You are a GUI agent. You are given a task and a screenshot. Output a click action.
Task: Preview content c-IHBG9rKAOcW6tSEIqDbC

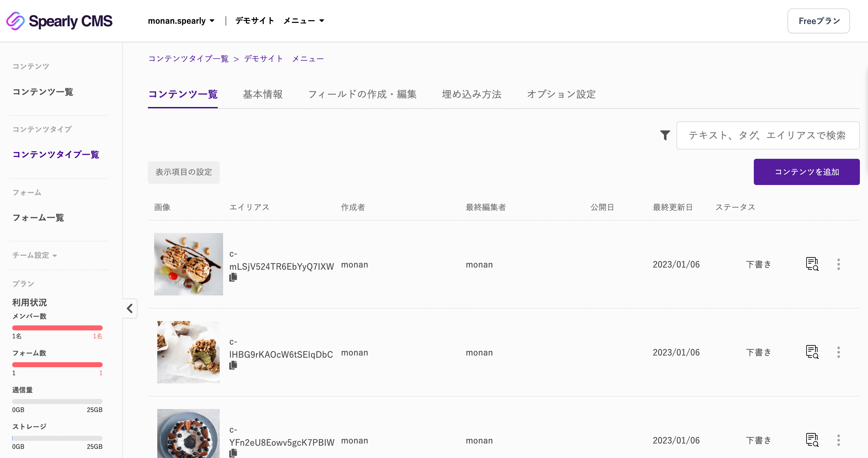(812, 352)
